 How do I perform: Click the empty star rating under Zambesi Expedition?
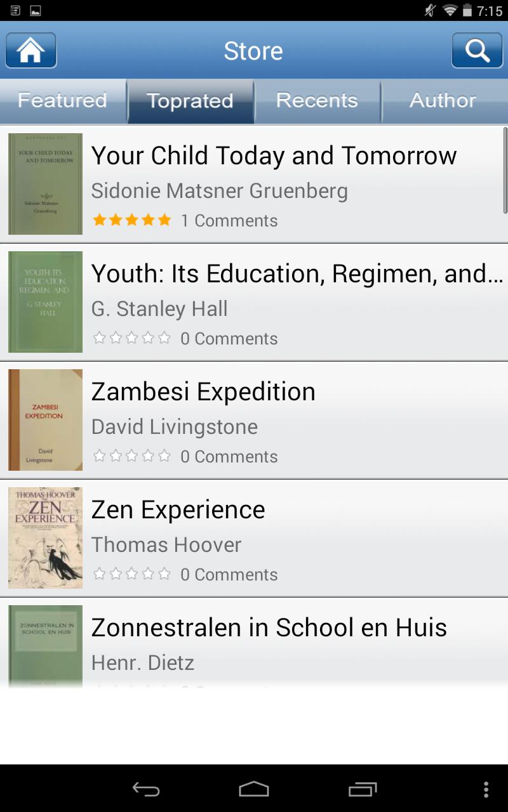(131, 456)
